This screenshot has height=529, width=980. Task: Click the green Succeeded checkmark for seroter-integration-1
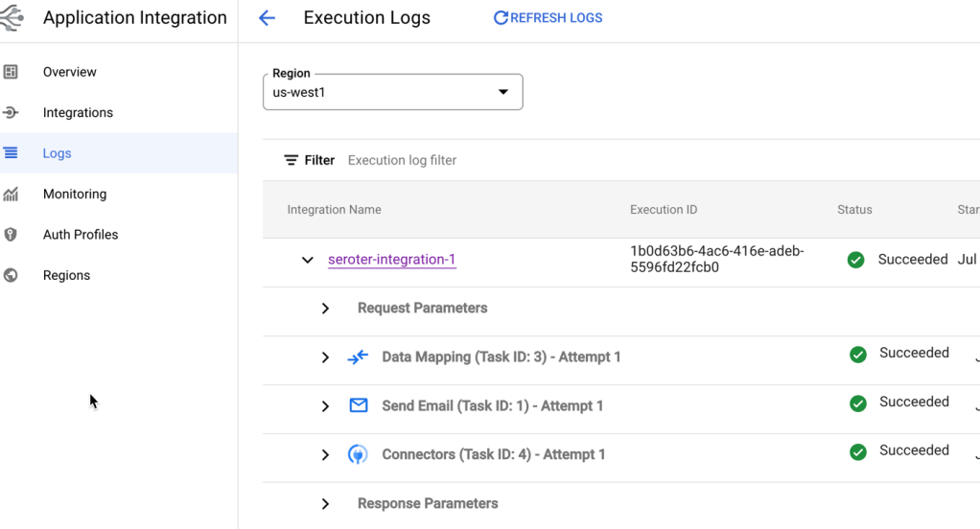856,260
